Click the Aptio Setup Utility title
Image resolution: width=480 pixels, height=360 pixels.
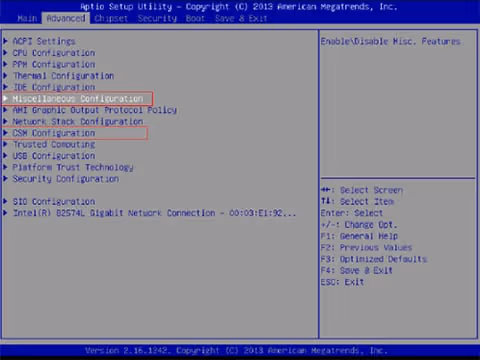[x=239, y=7]
